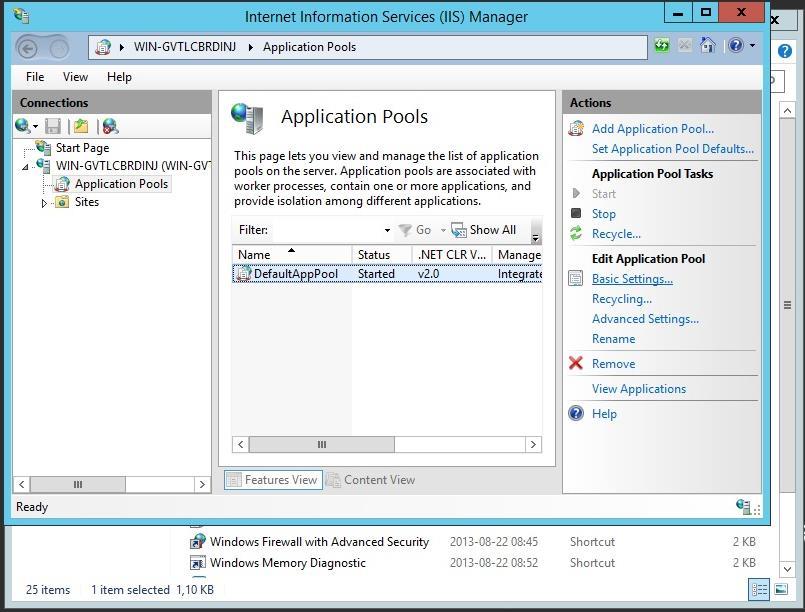Screen dimensions: 805x612
Task: Expand the Sites tree node
Action: pyautogui.click(x=44, y=203)
